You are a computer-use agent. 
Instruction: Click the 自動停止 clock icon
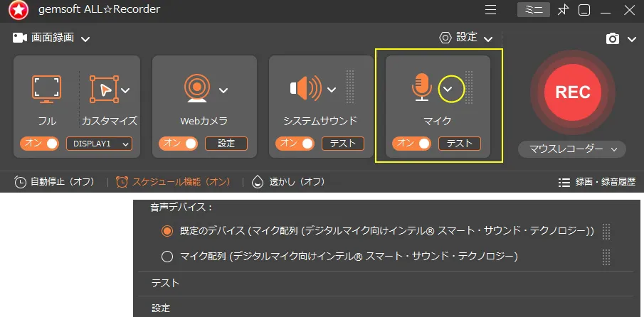coord(20,182)
